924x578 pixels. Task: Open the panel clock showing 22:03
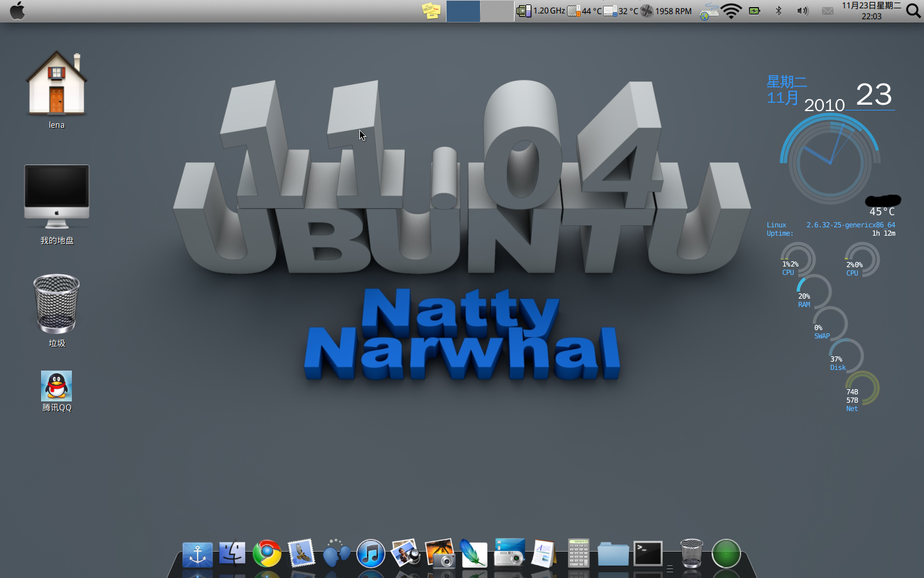click(x=871, y=11)
